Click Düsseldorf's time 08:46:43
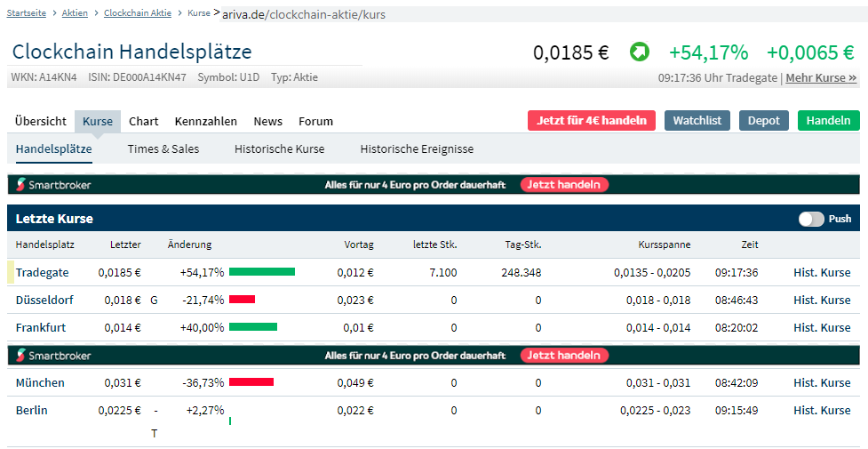868x449 pixels. pyautogui.click(x=737, y=300)
